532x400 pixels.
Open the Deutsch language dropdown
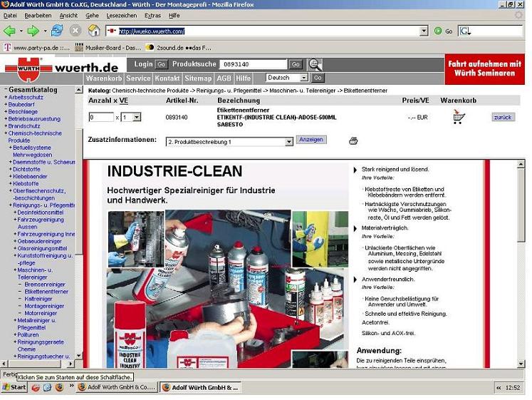pos(304,78)
